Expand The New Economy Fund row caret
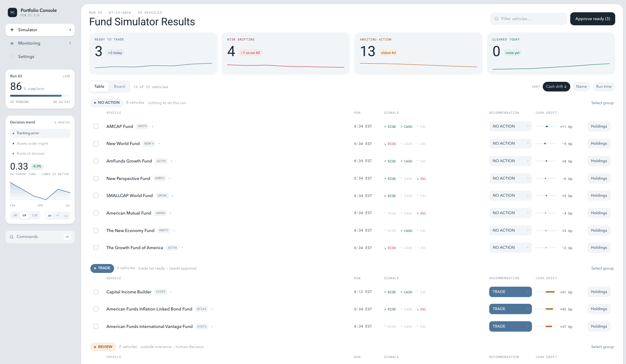626x364 pixels. [174, 231]
